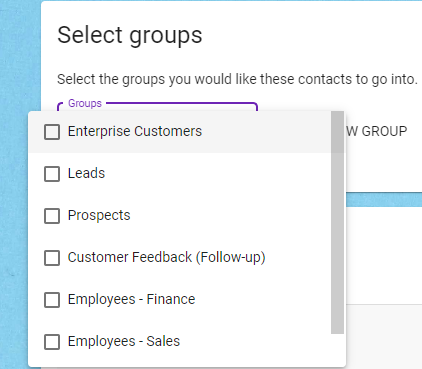Click the purple Groups field label
This screenshot has height=369, width=422.
[85, 103]
